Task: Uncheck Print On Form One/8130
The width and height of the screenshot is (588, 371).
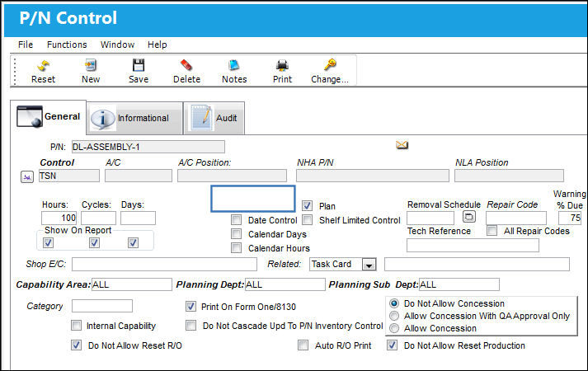Action: (191, 307)
